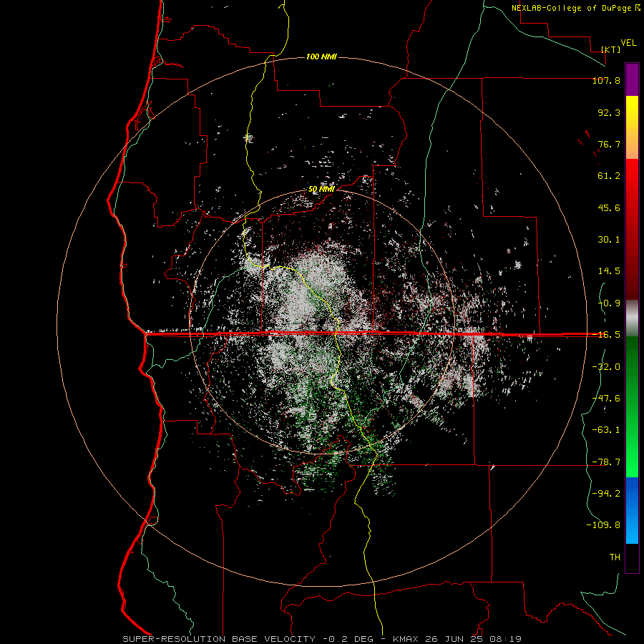Pick the yellow segment of color bar
The width and height of the screenshot is (644, 644).
point(632,127)
